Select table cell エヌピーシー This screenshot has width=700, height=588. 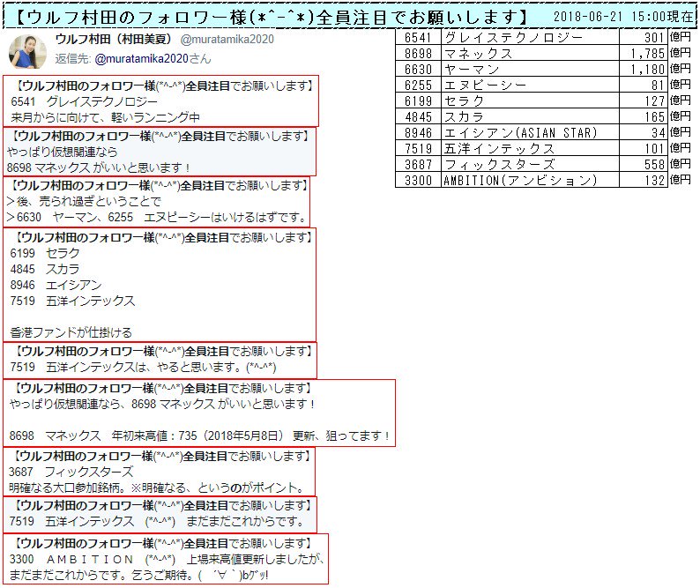click(x=530, y=85)
